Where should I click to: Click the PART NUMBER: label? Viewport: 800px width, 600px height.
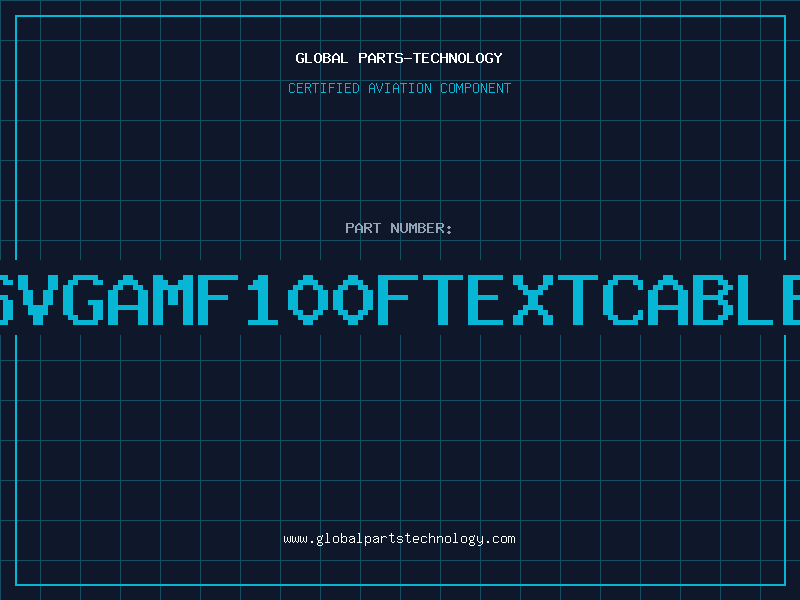point(399,228)
